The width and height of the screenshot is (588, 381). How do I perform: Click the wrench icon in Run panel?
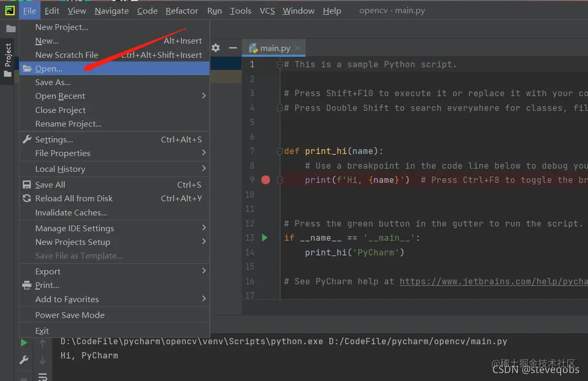24,360
